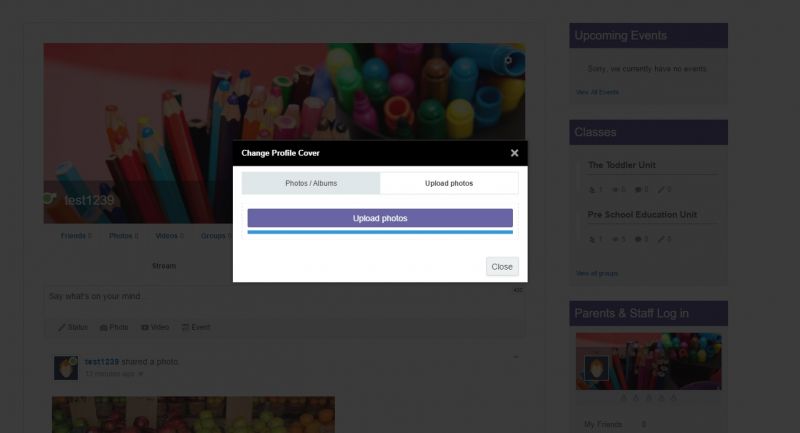Click the Upcoming Events panel header
Image resolution: width=800 pixels, height=433 pixels.
click(648, 36)
